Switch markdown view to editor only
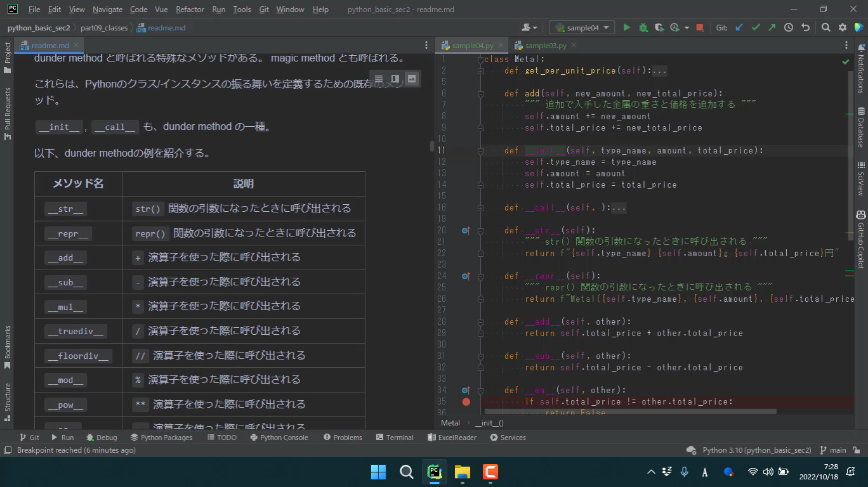The image size is (868, 487). coord(379,79)
